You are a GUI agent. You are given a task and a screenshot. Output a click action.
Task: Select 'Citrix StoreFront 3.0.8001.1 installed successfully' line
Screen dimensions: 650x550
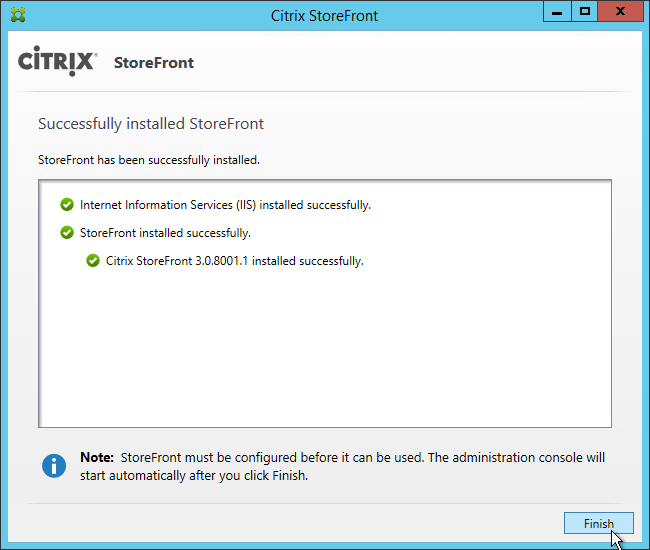tap(235, 261)
